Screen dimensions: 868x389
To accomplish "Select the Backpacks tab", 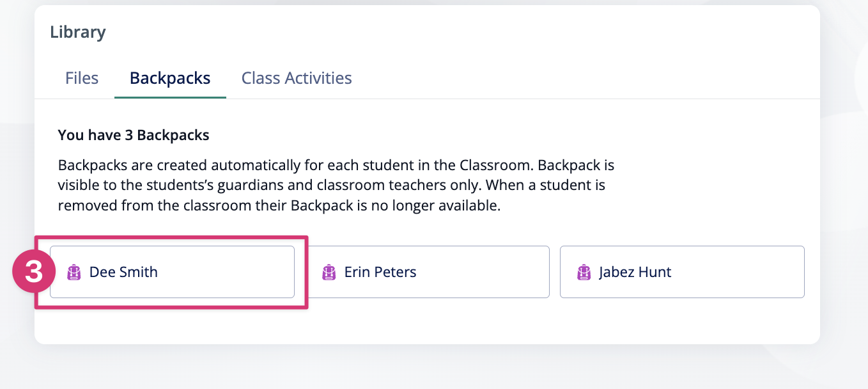I will tap(170, 78).
